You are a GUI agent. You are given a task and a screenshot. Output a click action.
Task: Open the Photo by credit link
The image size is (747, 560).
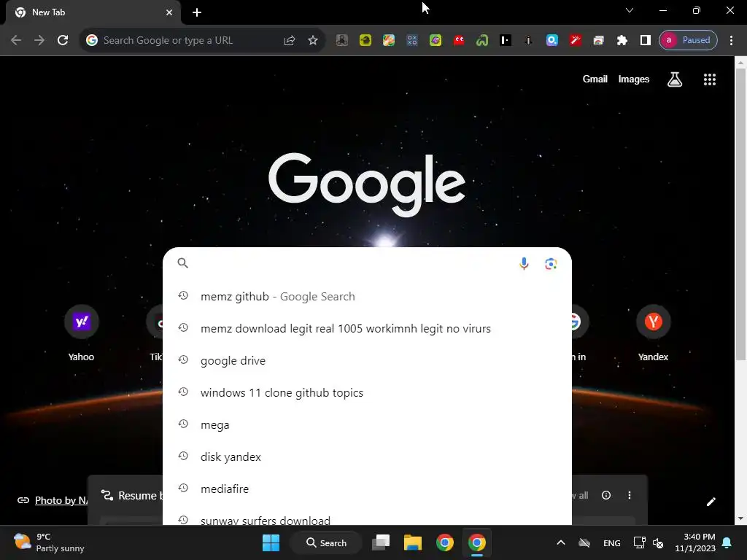(x=61, y=500)
